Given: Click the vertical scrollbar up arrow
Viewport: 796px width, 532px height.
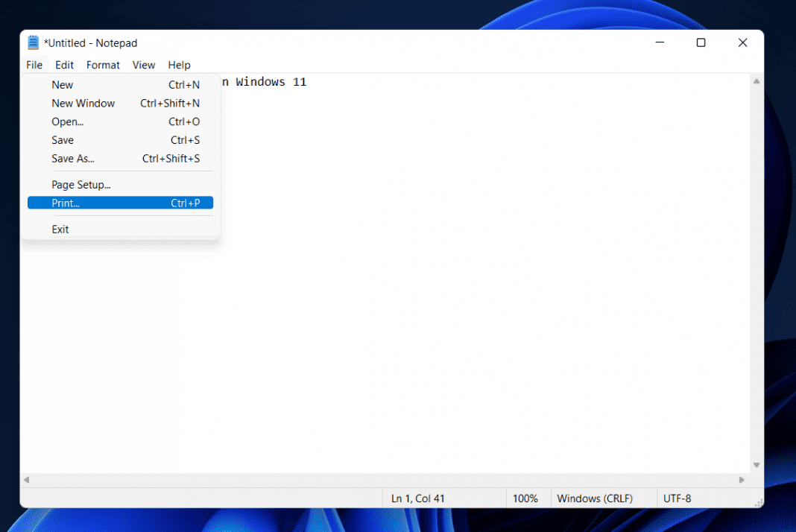Looking at the screenshot, I should pos(756,81).
